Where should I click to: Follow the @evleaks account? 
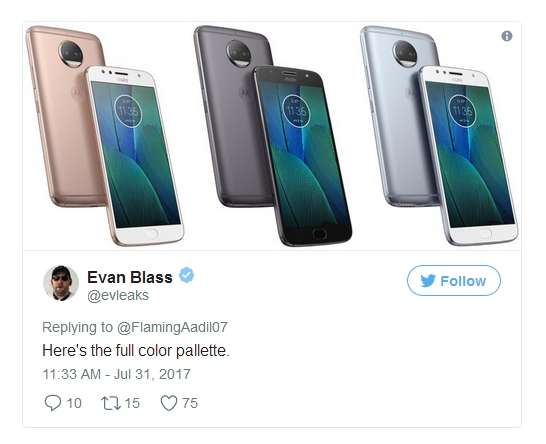point(454,281)
